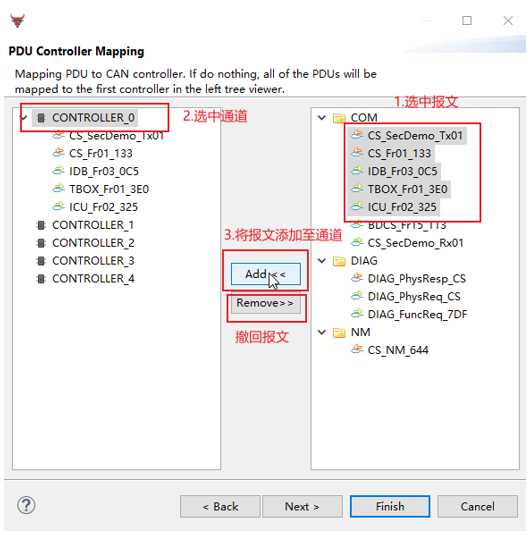
Task: Click the CS_NM_644 PDU arrow icon
Action: pos(357,349)
